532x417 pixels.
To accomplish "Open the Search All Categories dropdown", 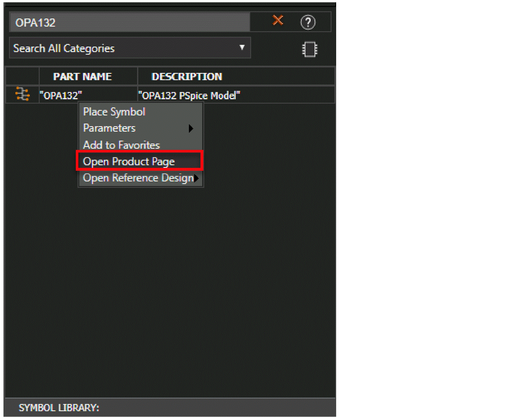I will pyautogui.click(x=130, y=48).
